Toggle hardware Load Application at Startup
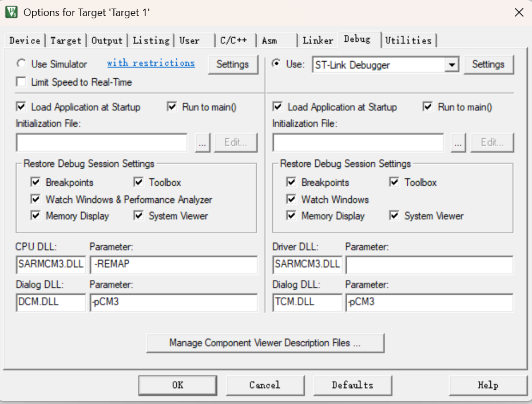Screen dimensions: 532x404 (x=277, y=107)
